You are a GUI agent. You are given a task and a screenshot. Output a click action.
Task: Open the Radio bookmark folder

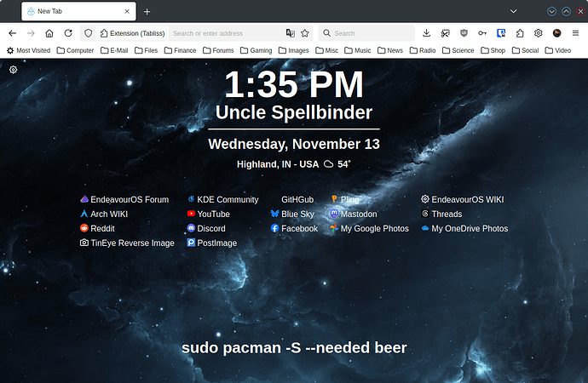click(423, 50)
